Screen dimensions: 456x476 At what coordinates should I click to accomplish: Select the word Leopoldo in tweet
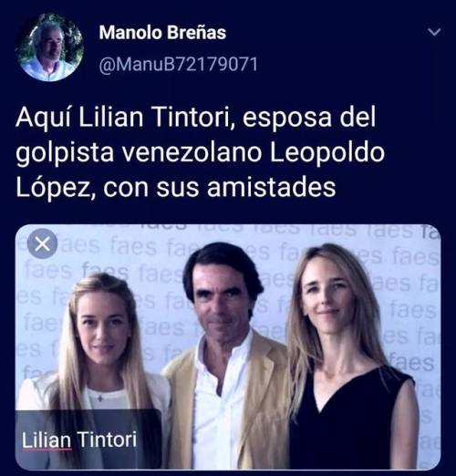coord(327,153)
